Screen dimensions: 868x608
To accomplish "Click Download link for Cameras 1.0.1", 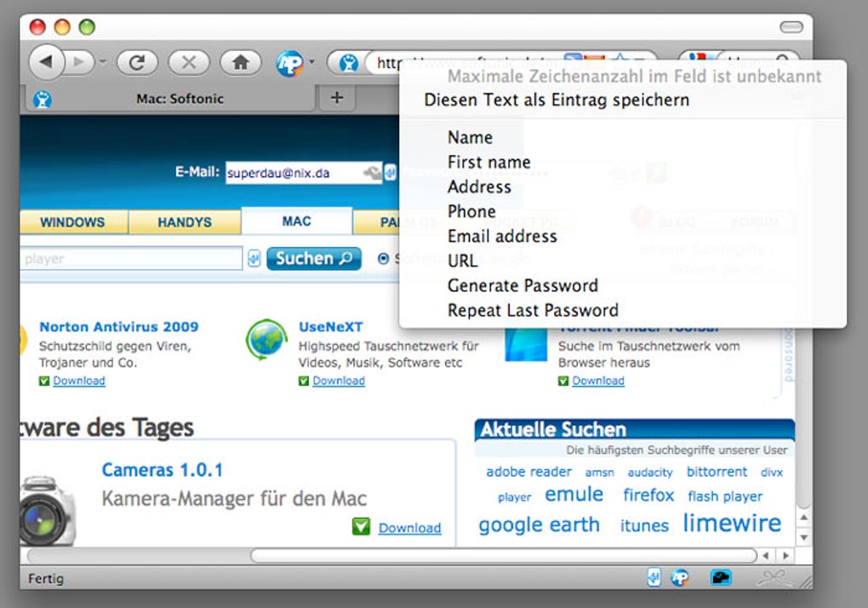I will point(409,528).
